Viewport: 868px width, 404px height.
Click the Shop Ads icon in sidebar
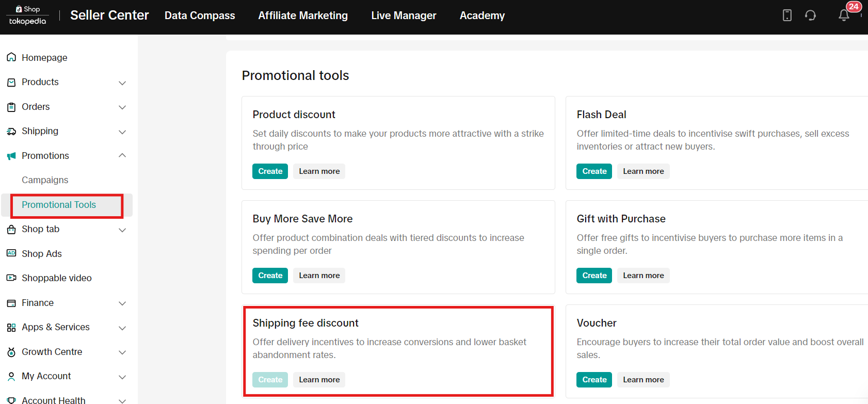tap(11, 253)
